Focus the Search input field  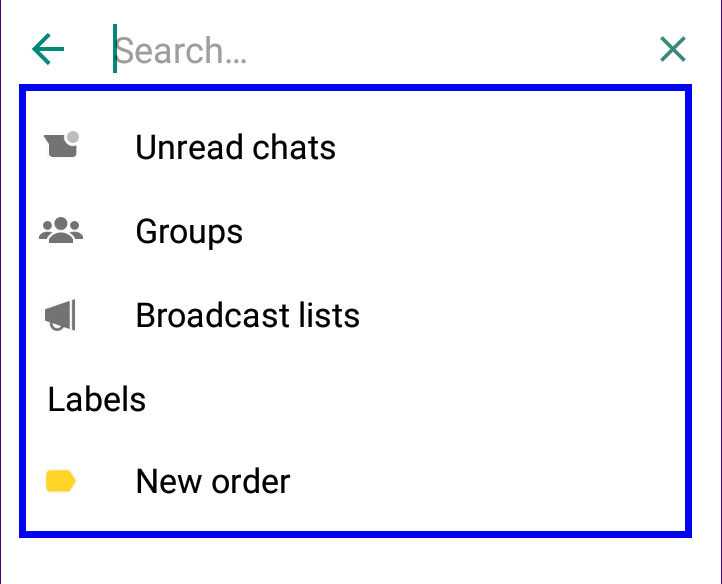(378, 49)
